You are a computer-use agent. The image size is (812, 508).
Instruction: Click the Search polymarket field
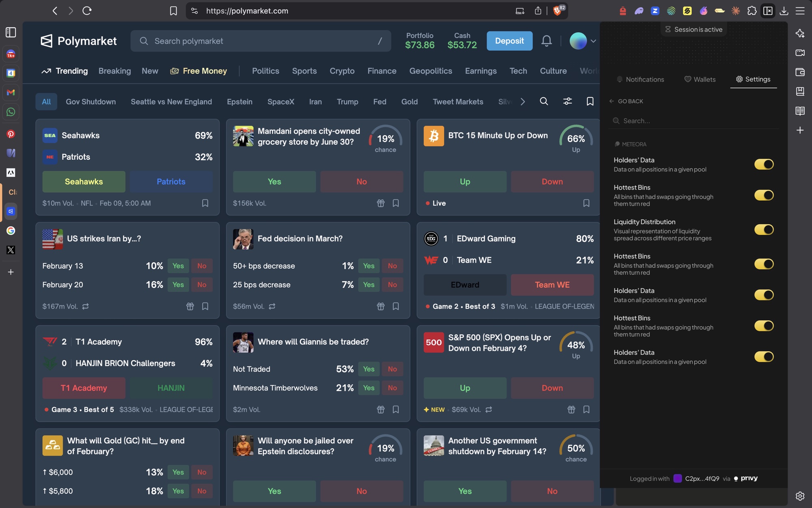click(261, 41)
